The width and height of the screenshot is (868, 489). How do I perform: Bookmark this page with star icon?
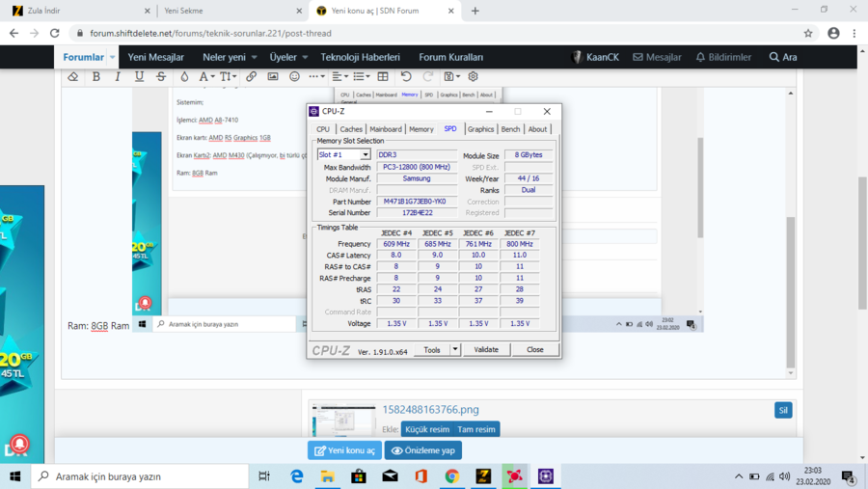808,33
